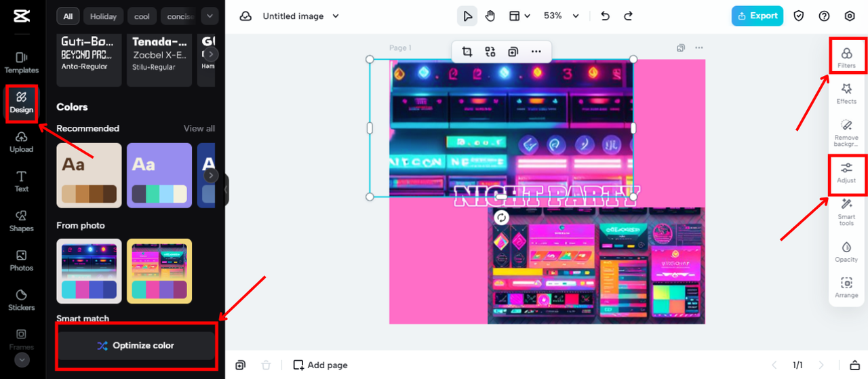Select the concise style filter chip
Screen dimensions: 868x379
tap(180, 16)
